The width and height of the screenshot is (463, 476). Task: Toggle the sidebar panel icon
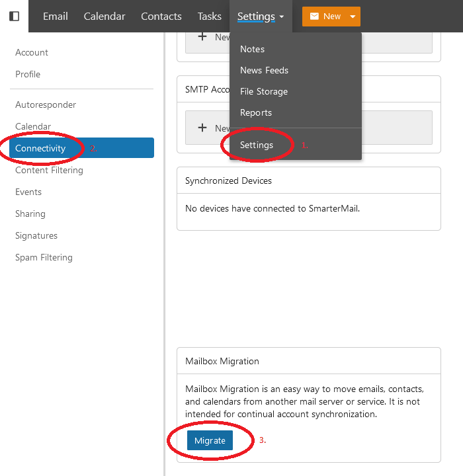click(x=15, y=16)
